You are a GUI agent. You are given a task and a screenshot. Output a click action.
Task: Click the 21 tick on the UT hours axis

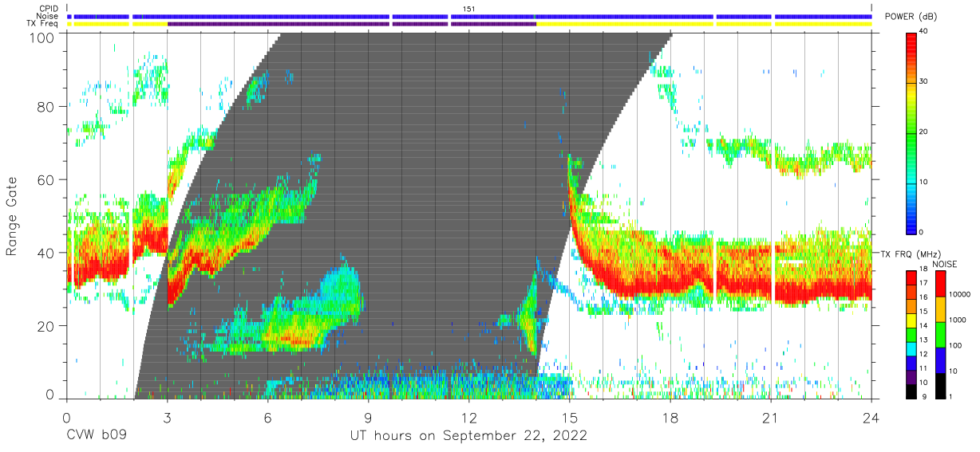[x=771, y=416]
